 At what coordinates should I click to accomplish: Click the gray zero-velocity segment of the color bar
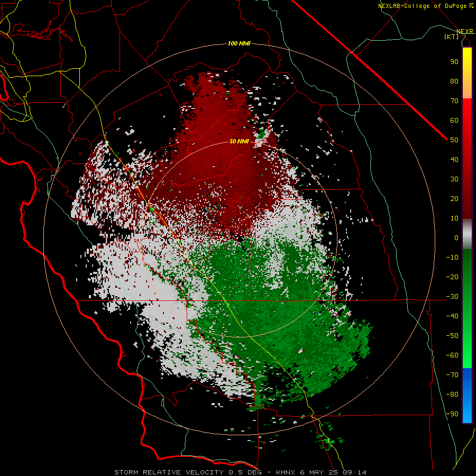point(467,234)
